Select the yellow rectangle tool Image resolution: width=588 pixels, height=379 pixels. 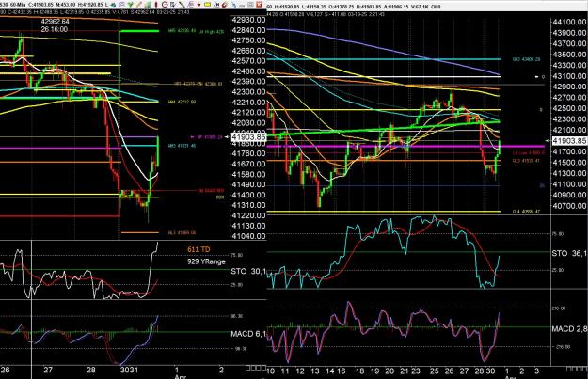coord(207,5)
